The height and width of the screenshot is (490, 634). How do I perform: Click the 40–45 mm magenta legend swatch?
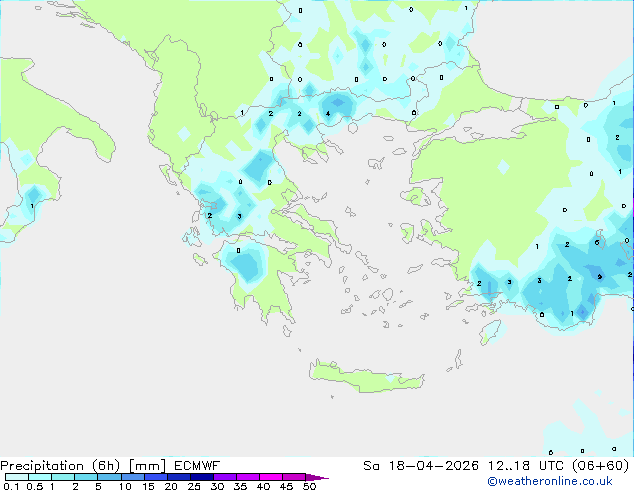point(271,477)
